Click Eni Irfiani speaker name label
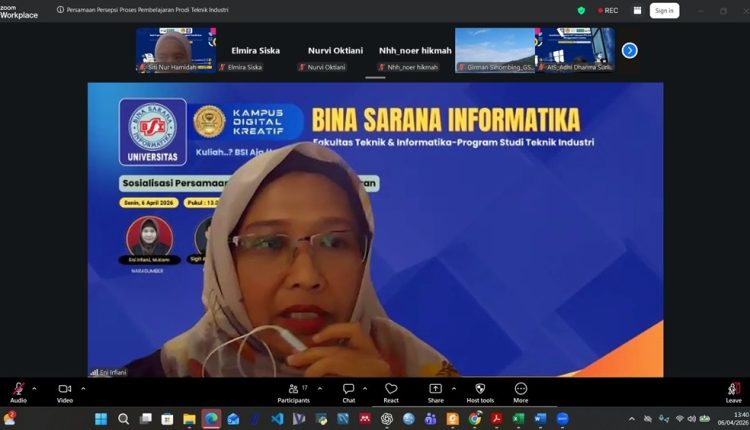 point(113,372)
